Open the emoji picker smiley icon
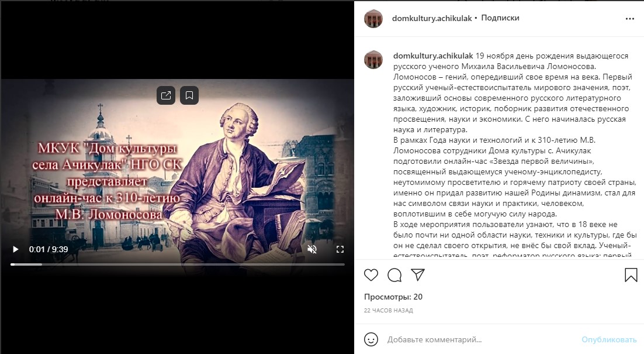 (371, 339)
